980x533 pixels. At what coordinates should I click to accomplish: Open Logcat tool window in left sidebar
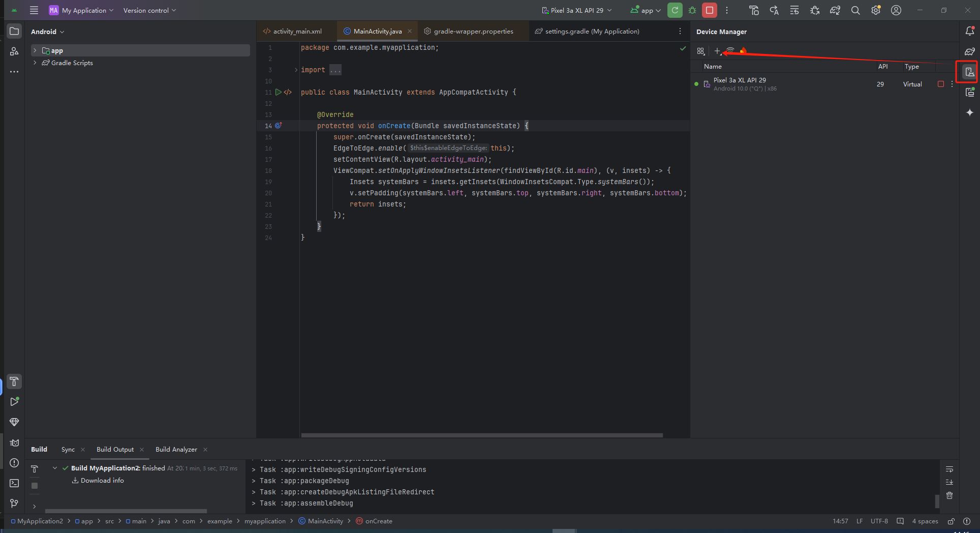(x=14, y=442)
